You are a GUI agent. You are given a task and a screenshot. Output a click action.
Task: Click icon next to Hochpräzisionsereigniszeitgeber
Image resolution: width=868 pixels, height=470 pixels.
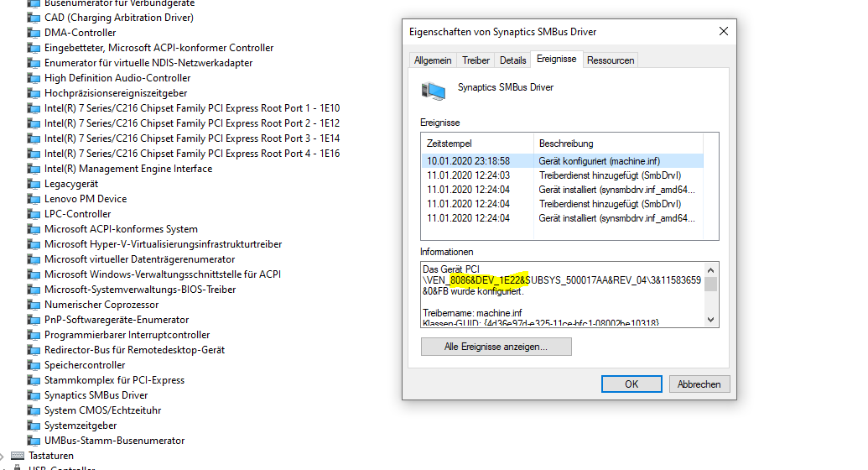pyautogui.click(x=34, y=93)
